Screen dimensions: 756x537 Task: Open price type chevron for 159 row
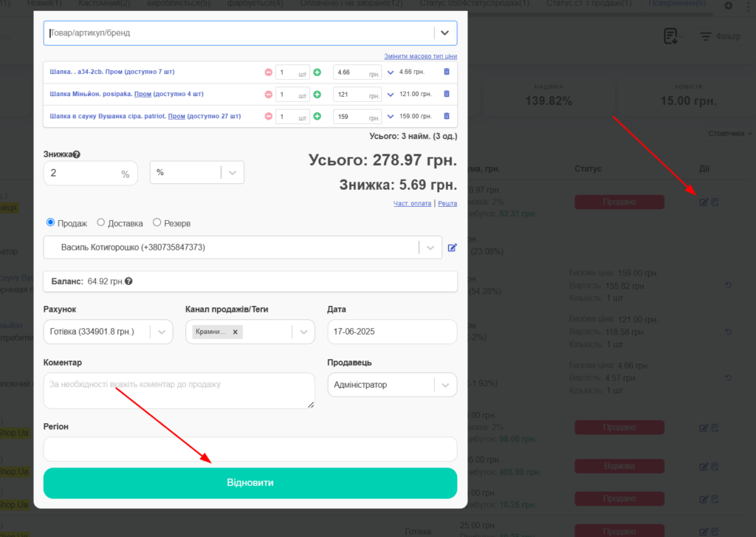point(391,116)
